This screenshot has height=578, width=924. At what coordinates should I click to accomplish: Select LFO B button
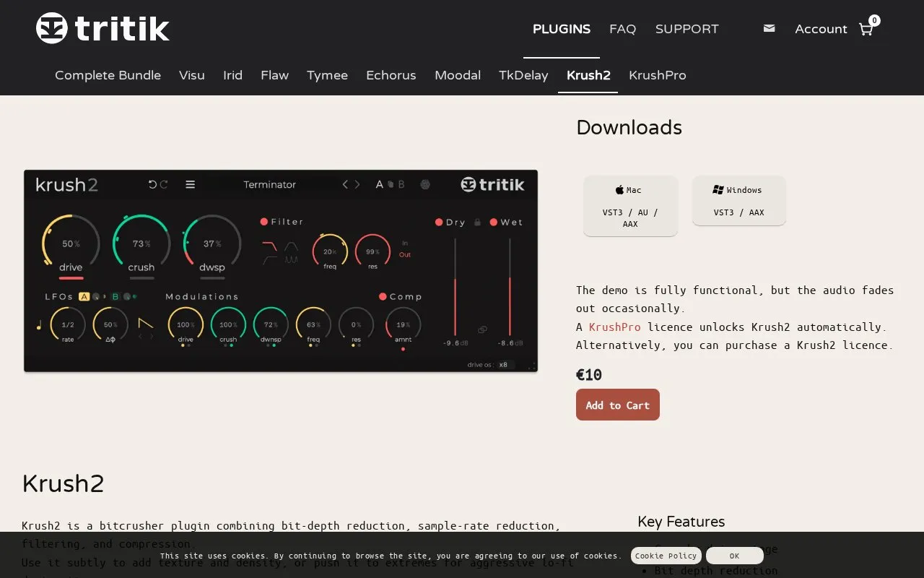coord(115,296)
